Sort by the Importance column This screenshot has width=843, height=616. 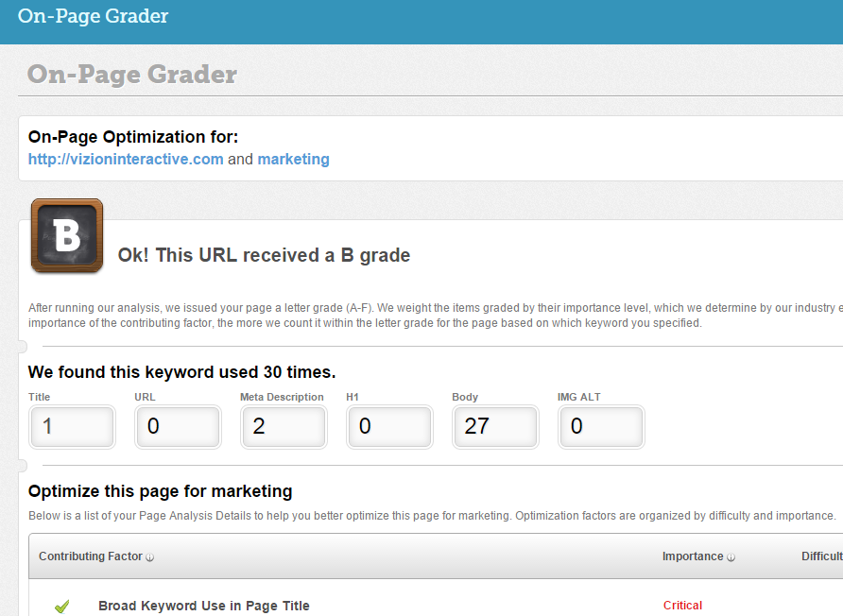pos(695,556)
